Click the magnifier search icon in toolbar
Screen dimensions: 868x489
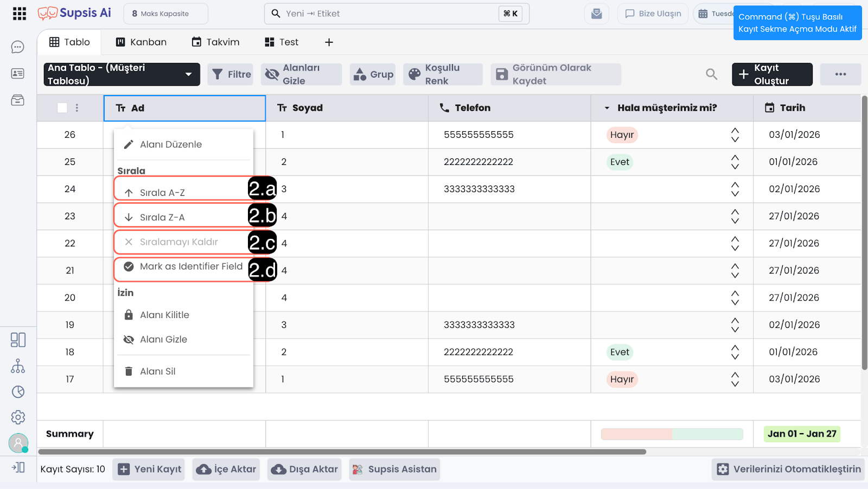(711, 74)
